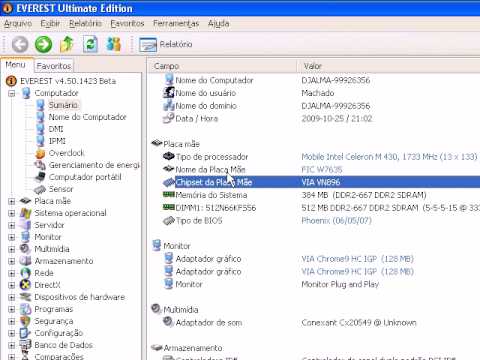Image resolution: width=480 pixels, height=360 pixels.
Task: Open the Favoritos menu in menu bar
Action: (x=127, y=24)
